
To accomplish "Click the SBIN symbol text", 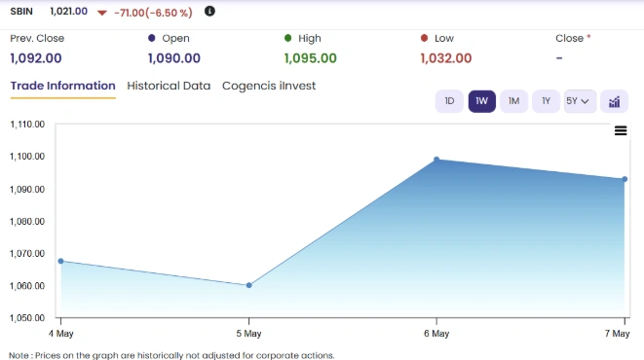I will (x=21, y=12).
